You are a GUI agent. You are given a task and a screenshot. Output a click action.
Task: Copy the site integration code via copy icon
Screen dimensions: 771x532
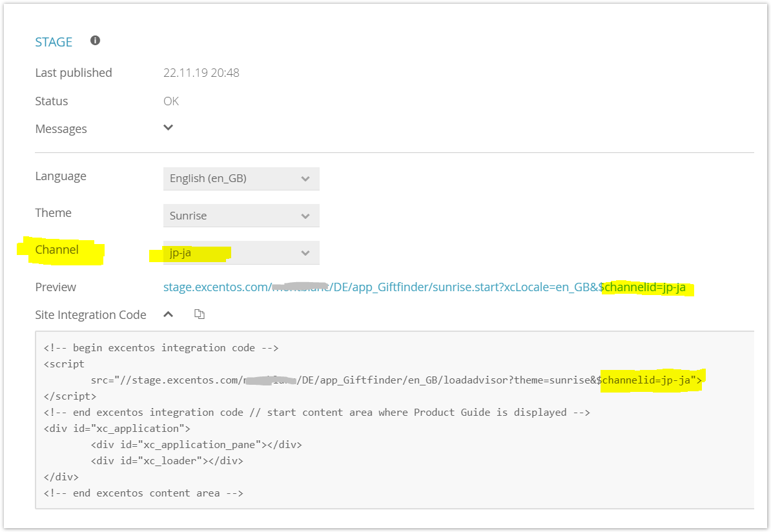[199, 314]
